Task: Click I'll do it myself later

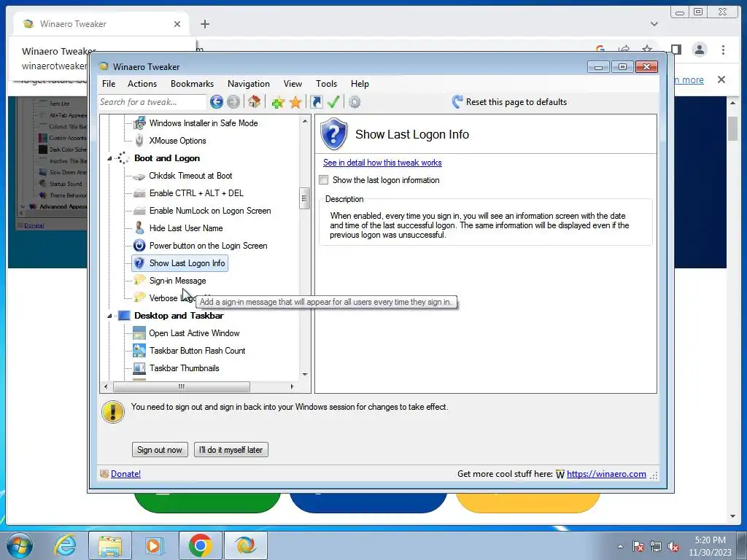Action: (x=231, y=449)
